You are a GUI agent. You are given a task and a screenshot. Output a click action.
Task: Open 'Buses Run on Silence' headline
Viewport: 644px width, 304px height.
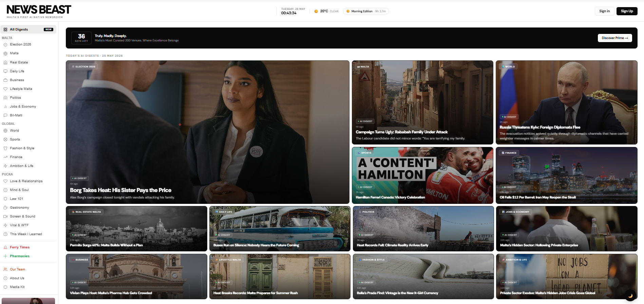(x=256, y=245)
